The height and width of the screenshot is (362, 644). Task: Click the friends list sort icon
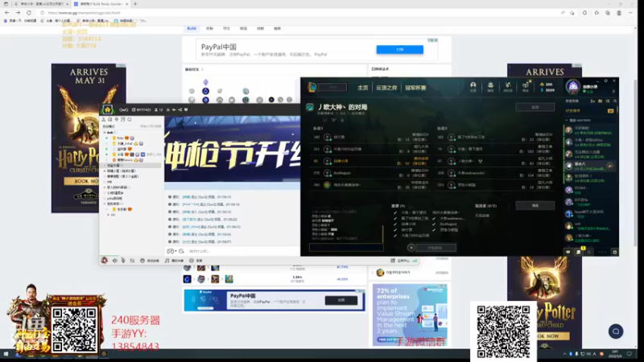tap(608, 101)
